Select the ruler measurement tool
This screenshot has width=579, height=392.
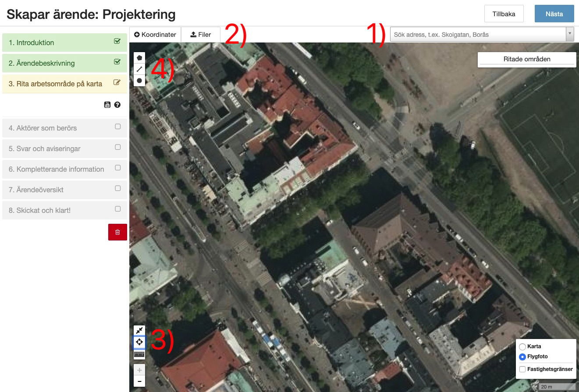139,354
